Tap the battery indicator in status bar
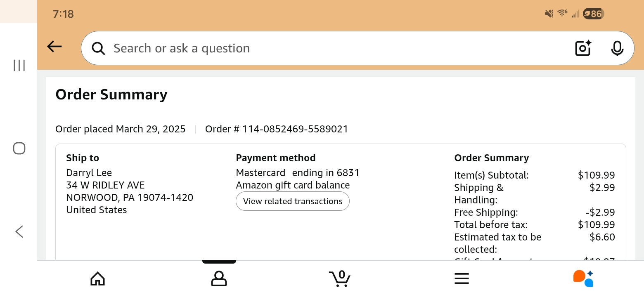Screen dimensions: 644x297 click(x=593, y=14)
